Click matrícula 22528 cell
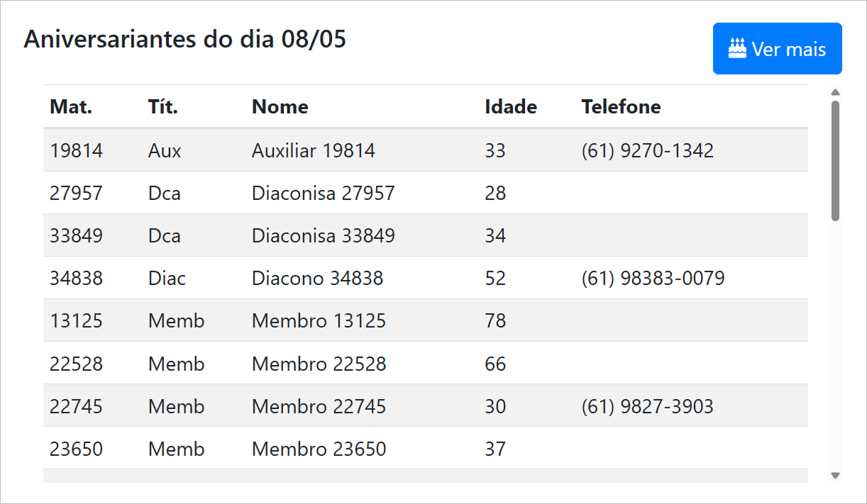 [x=77, y=364]
